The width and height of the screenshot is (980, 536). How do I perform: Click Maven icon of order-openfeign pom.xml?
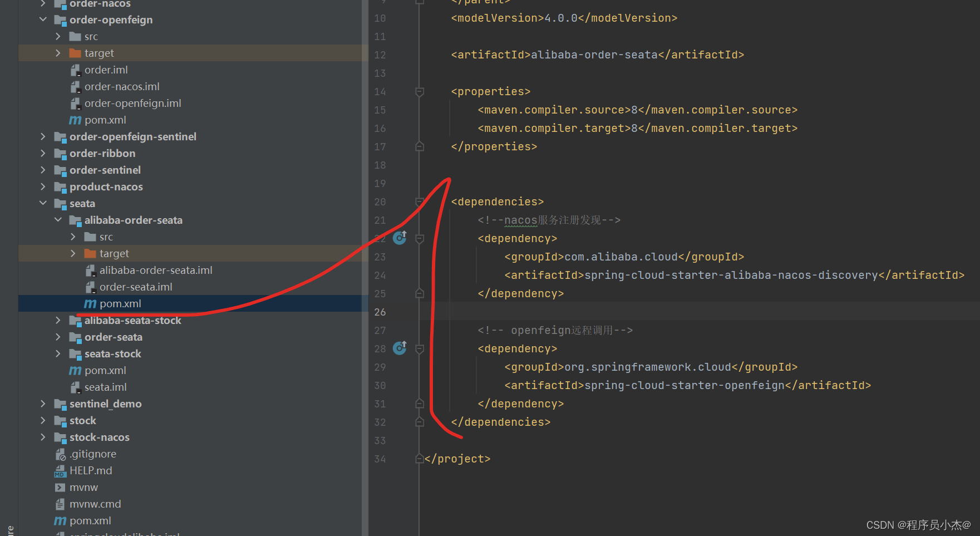(75, 120)
